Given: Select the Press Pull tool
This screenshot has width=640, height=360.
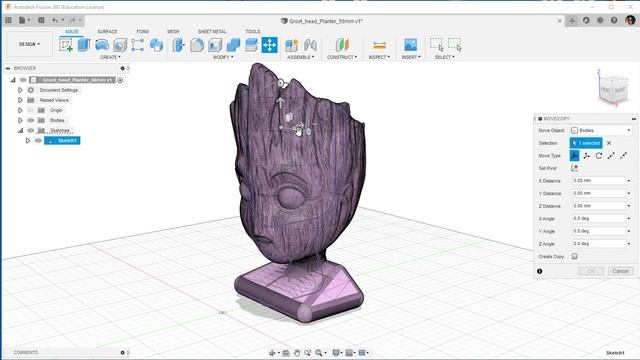Looking at the screenshot, I should (178, 45).
